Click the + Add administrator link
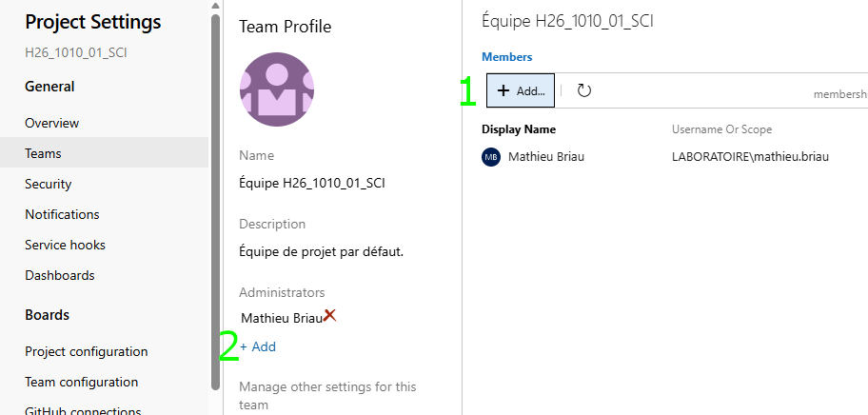This screenshot has height=415, width=868. pos(258,346)
